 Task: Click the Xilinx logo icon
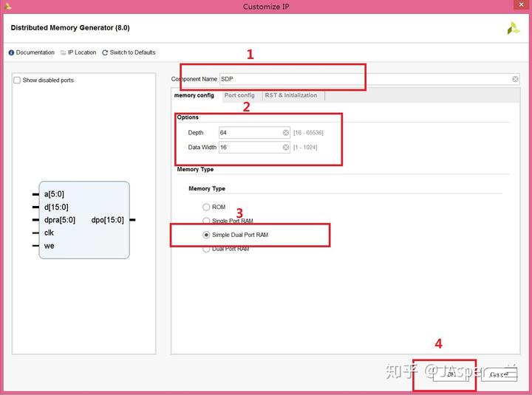click(x=514, y=28)
